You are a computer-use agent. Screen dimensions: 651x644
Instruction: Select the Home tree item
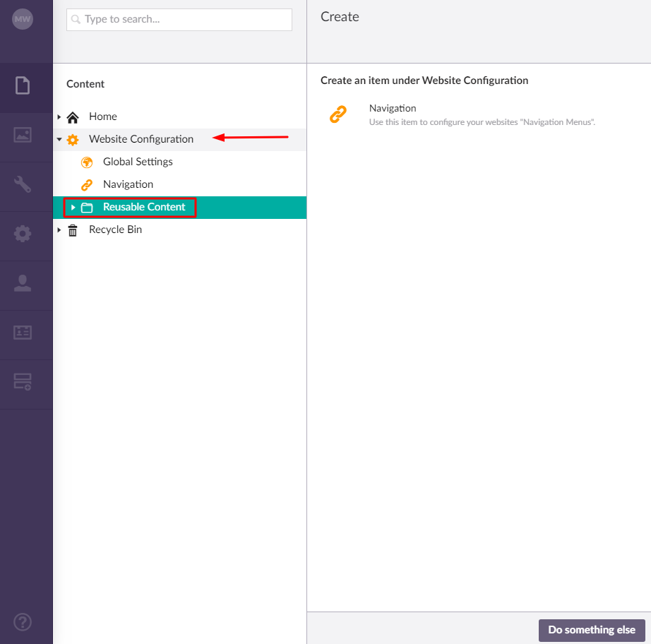(103, 117)
